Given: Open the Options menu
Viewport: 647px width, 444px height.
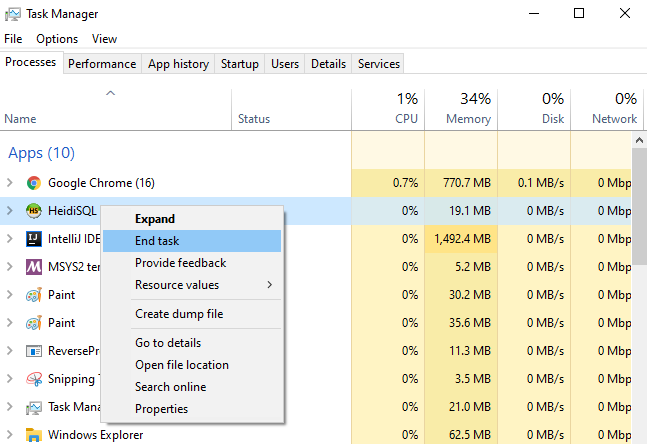Looking at the screenshot, I should click(57, 39).
